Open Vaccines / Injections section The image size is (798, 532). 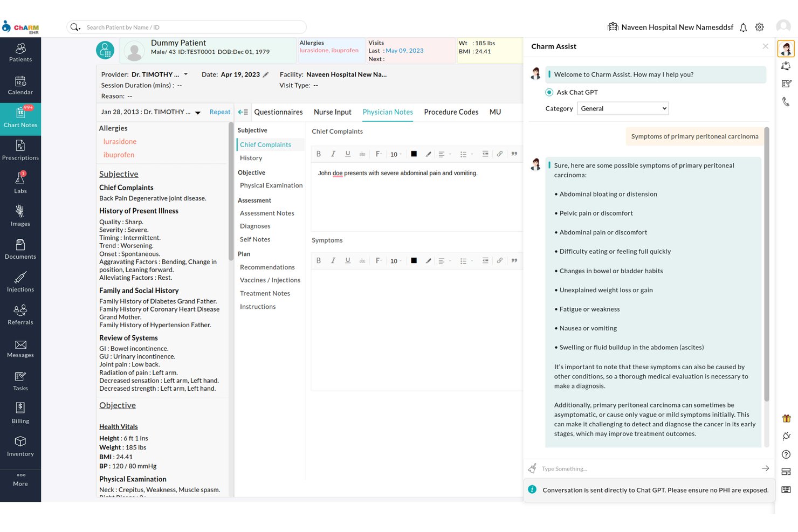coord(270,280)
